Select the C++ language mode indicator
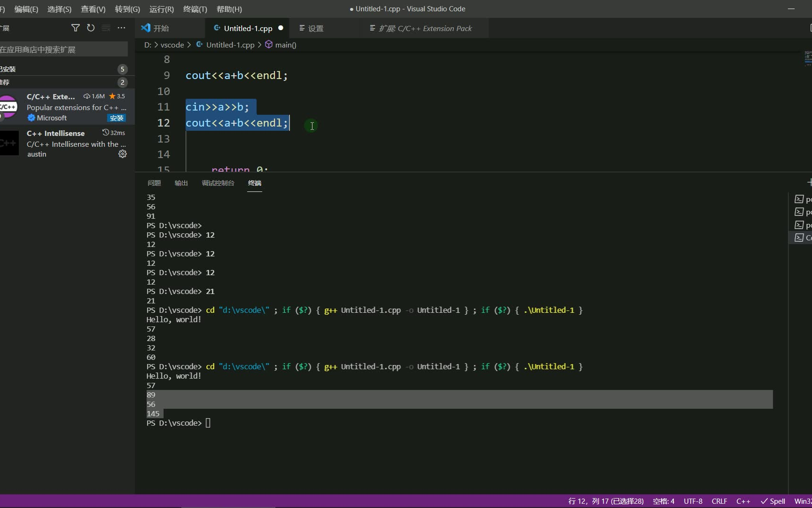 point(743,501)
